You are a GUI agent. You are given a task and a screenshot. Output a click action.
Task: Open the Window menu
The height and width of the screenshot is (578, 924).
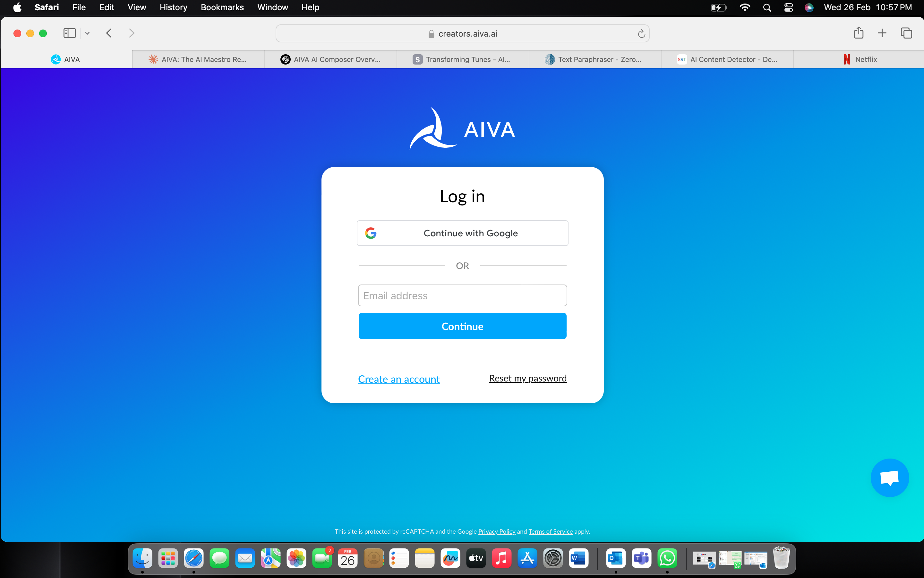coord(273,7)
